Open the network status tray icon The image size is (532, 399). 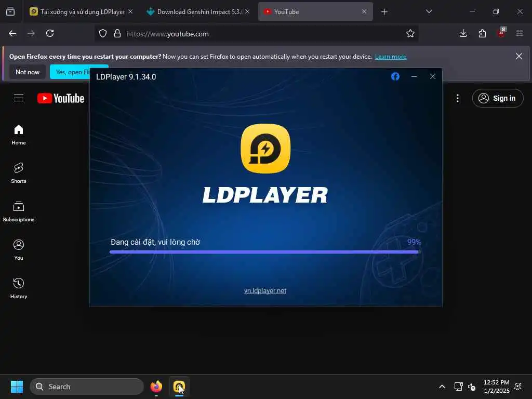point(458,387)
